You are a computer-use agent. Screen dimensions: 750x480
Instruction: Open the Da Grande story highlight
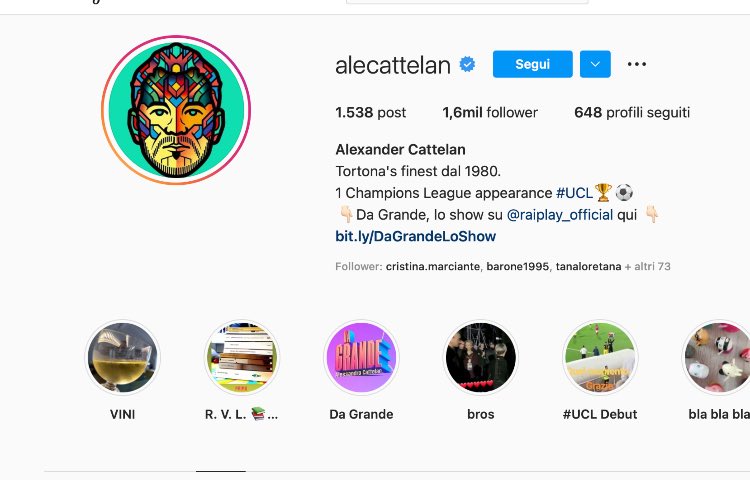pos(361,358)
